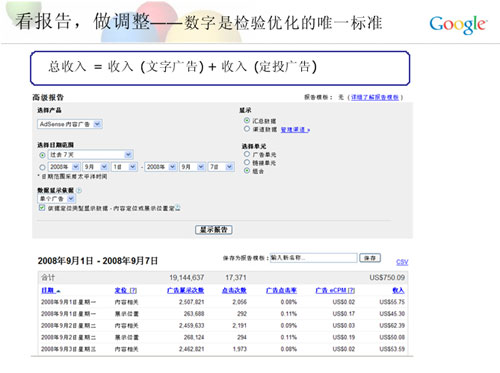The width and height of the screenshot is (500, 373).
Task: Click the impressions cell 2,459,633
Action: click(192, 326)
